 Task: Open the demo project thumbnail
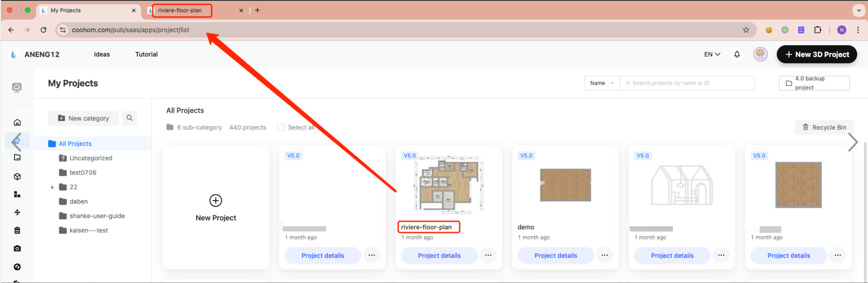[565, 185]
